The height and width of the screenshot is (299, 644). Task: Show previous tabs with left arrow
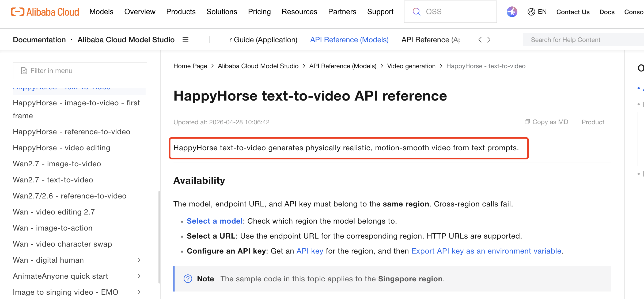tap(480, 40)
